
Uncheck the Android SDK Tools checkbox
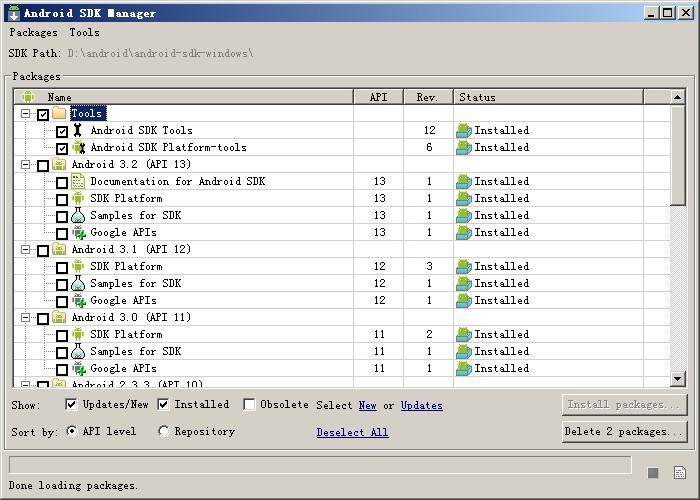coord(62,132)
